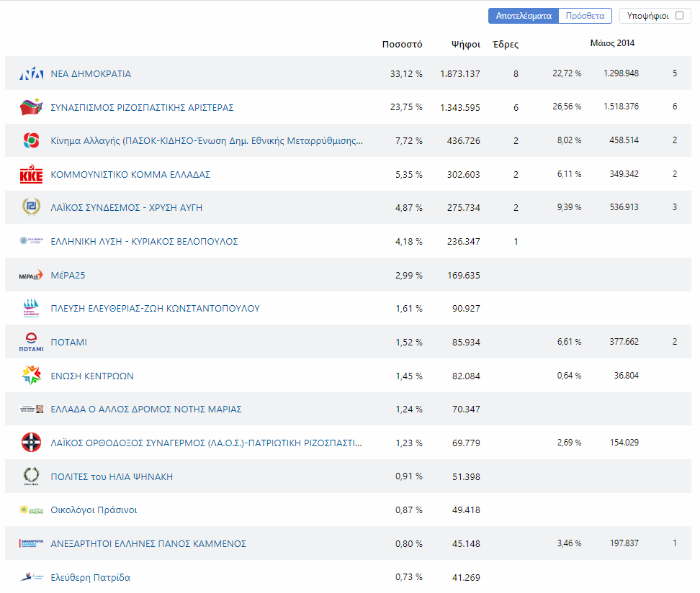Click the 2014 value 1.518.376
Viewport: 700px width, 593px height.
(622, 107)
